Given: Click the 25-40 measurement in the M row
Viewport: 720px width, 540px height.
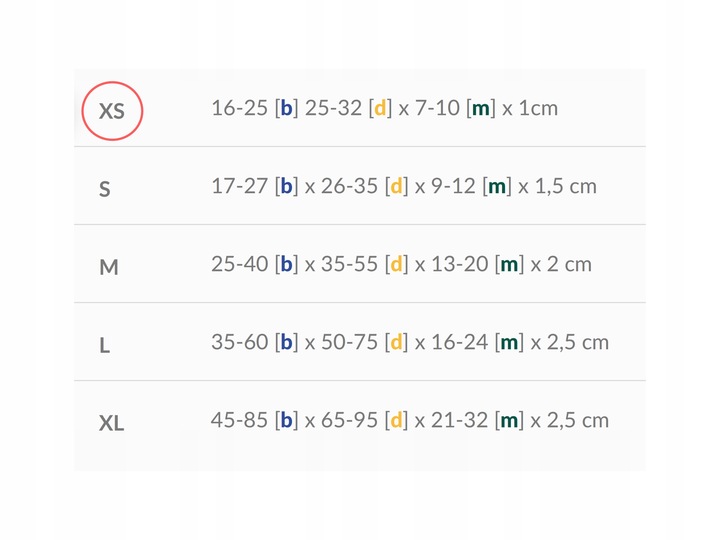Looking at the screenshot, I should (240, 264).
